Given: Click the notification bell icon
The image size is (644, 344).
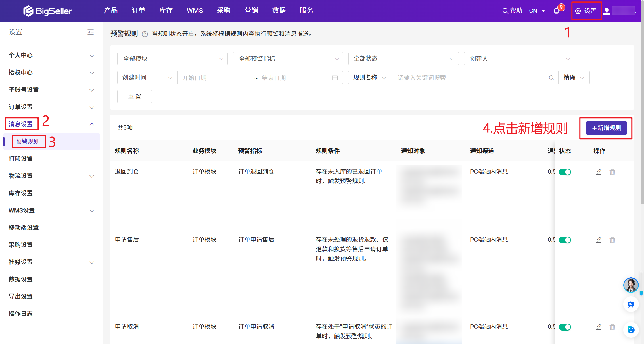Looking at the screenshot, I should coord(557,11).
